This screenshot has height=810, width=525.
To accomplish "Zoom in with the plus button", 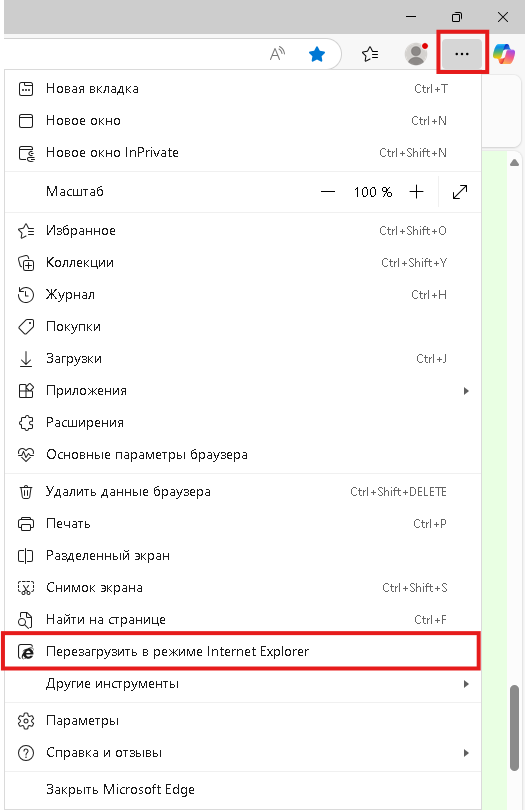I will click(416, 192).
